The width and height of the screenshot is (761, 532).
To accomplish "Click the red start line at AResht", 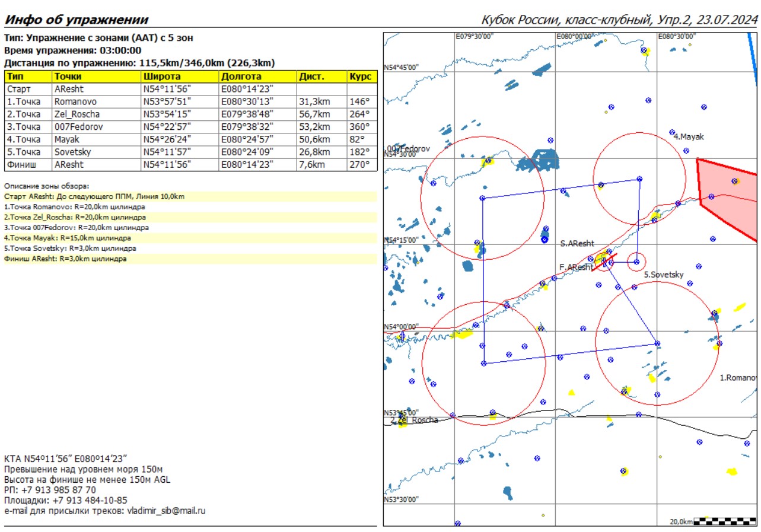I will pyautogui.click(x=605, y=262).
